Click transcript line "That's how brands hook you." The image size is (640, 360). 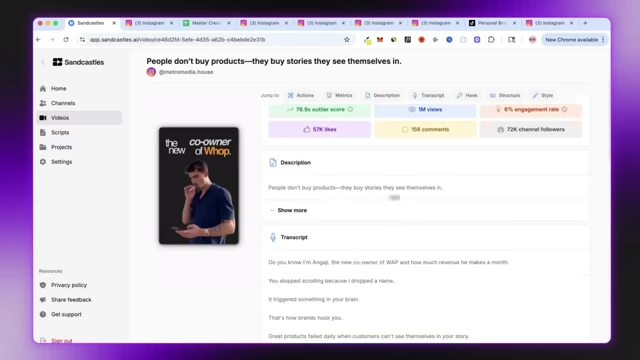pos(305,318)
